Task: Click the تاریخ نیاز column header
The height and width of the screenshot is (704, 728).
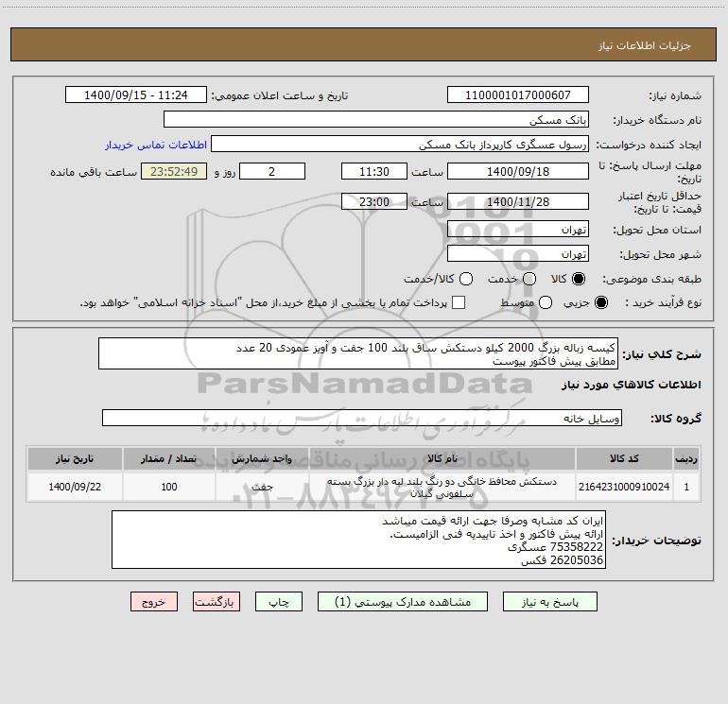Action: coord(75,458)
